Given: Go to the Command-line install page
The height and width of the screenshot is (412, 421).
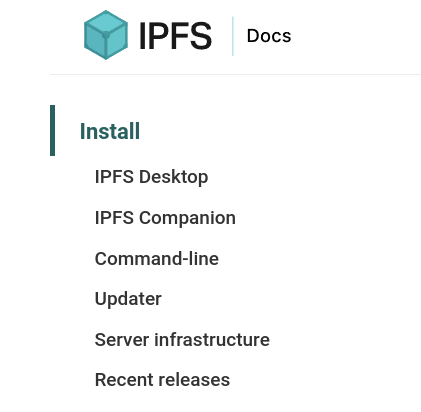Looking at the screenshot, I should [157, 259].
